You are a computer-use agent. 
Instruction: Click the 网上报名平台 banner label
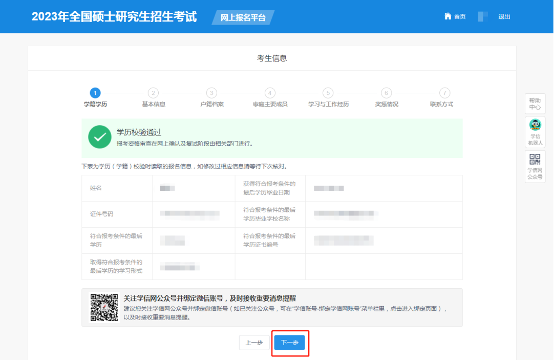[243, 17]
